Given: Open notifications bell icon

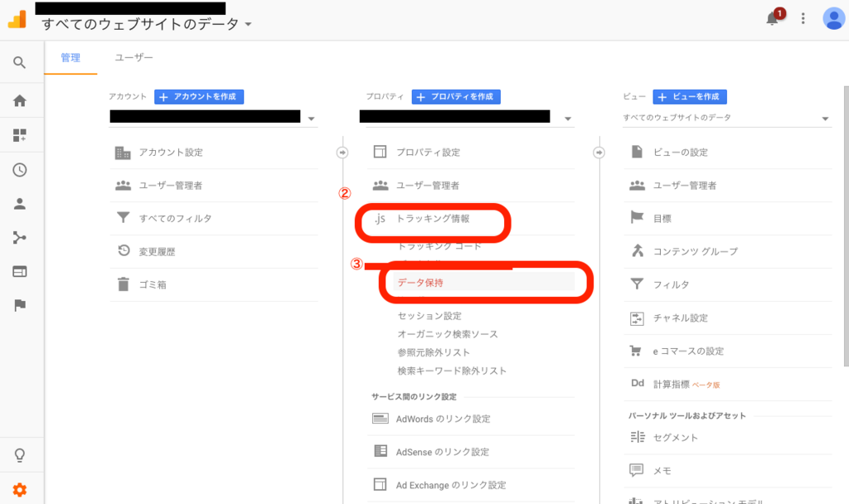Looking at the screenshot, I should tap(772, 19).
